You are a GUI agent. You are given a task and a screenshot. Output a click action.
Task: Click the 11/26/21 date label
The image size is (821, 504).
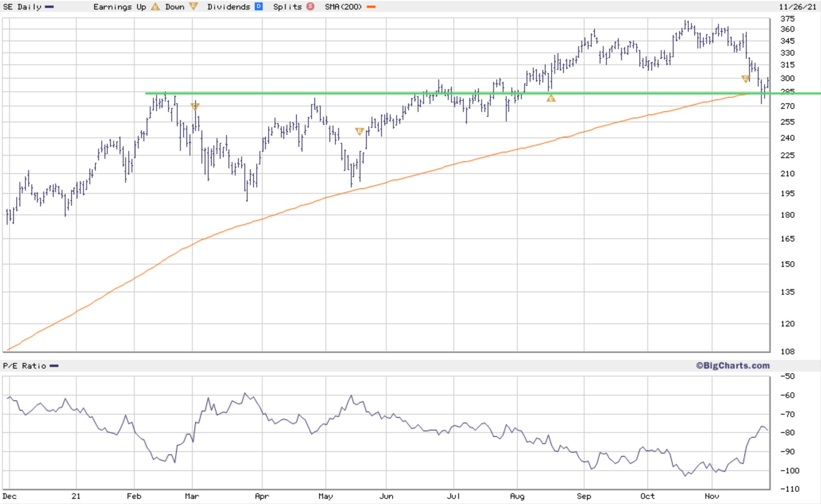pyautogui.click(x=797, y=7)
